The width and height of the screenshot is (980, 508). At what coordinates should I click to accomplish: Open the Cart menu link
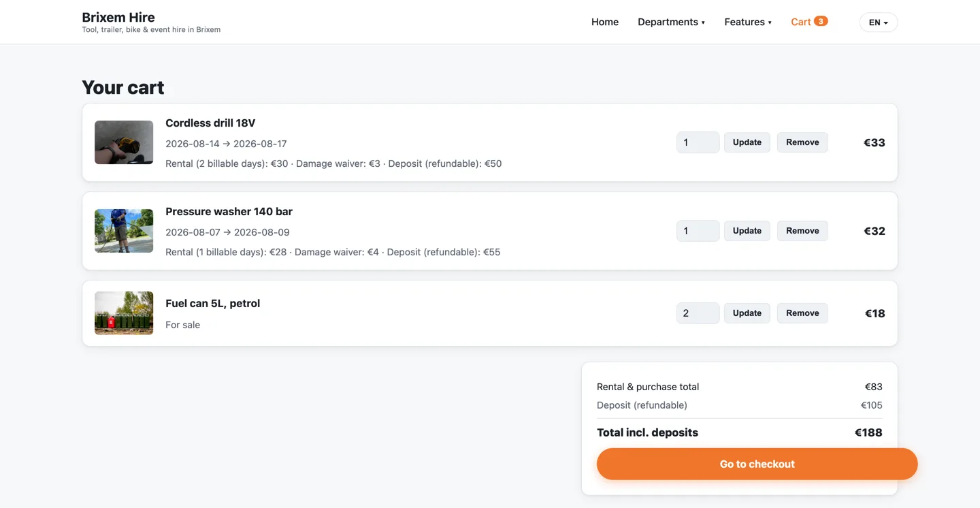coord(809,22)
